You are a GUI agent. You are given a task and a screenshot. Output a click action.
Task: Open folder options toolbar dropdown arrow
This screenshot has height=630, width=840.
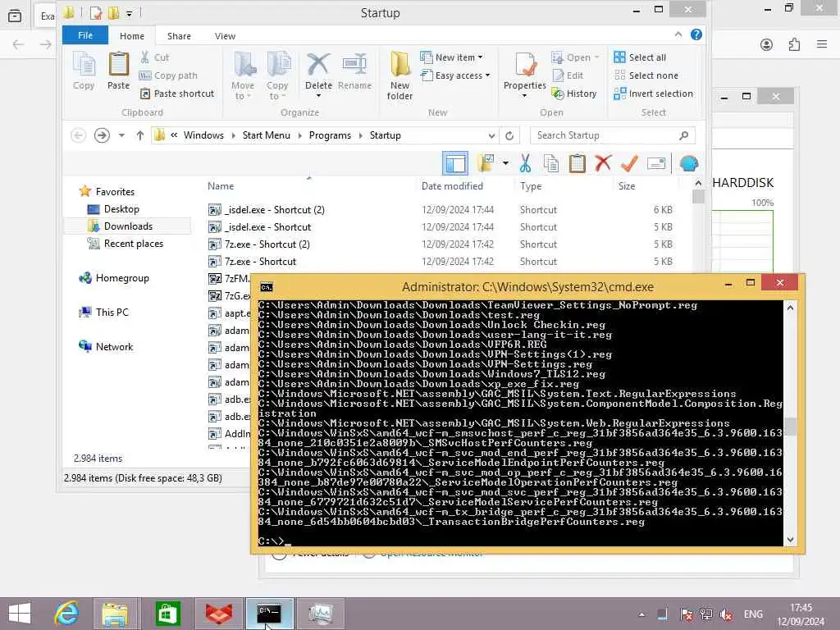tap(505, 163)
